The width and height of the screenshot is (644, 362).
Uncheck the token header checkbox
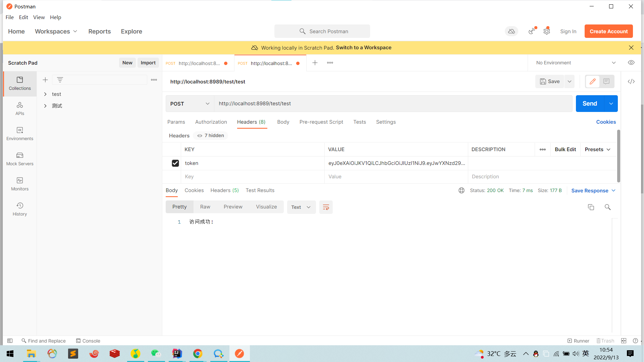point(175,163)
